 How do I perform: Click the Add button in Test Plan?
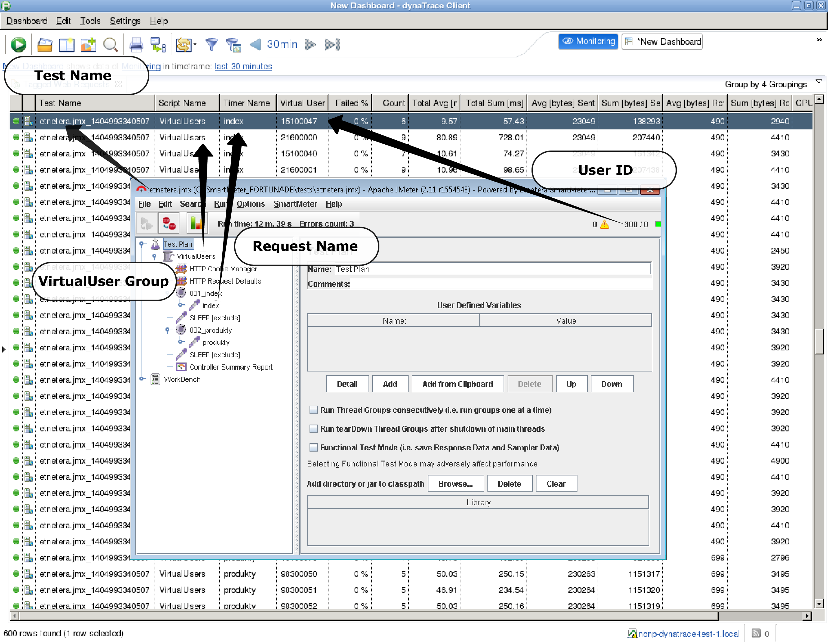click(x=389, y=384)
